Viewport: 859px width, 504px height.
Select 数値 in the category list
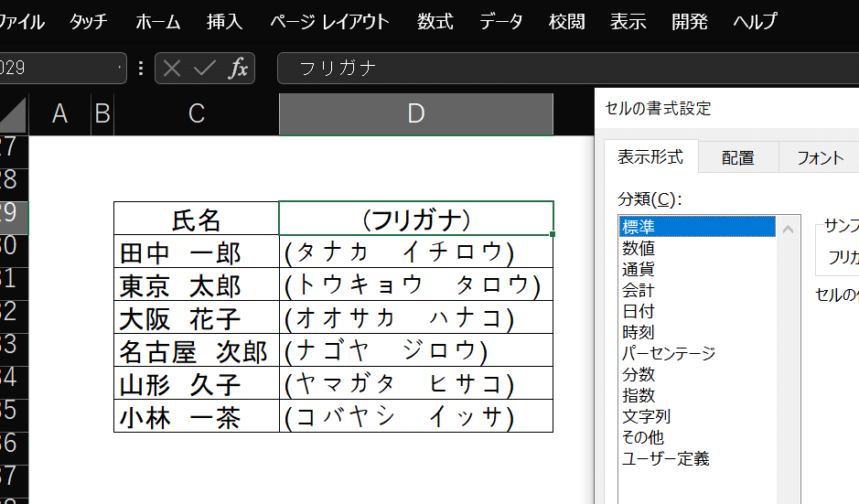[697, 248]
